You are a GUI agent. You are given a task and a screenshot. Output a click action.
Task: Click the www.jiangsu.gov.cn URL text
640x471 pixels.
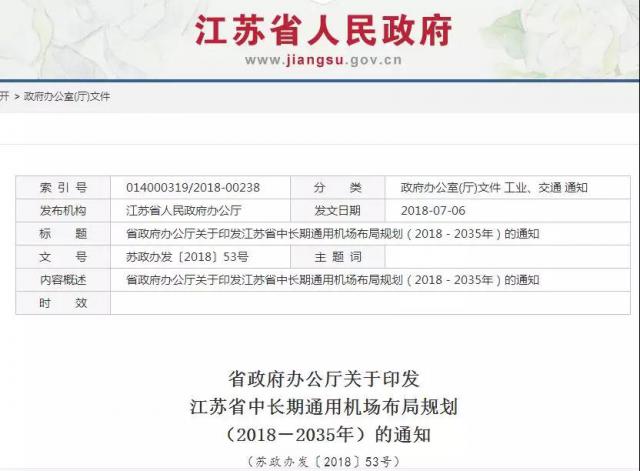323,60
